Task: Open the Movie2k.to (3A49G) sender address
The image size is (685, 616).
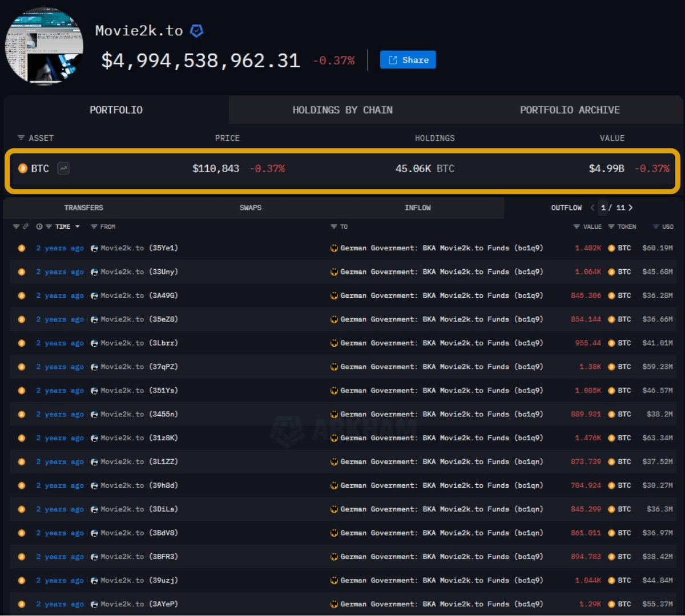Action: click(x=139, y=295)
